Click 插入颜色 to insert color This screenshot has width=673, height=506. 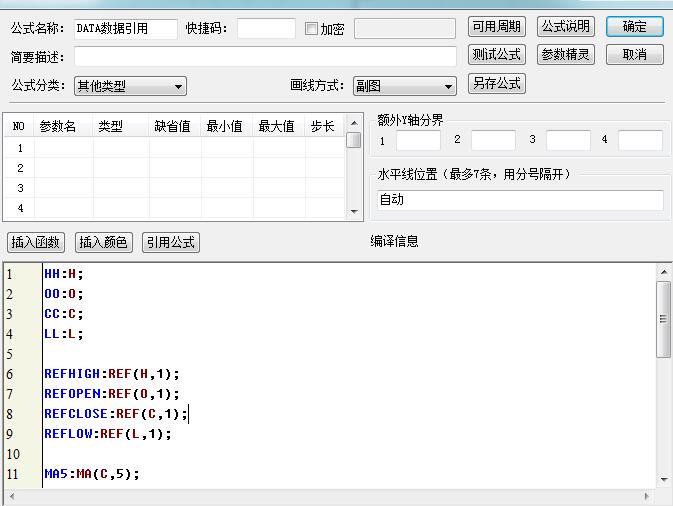coord(103,242)
